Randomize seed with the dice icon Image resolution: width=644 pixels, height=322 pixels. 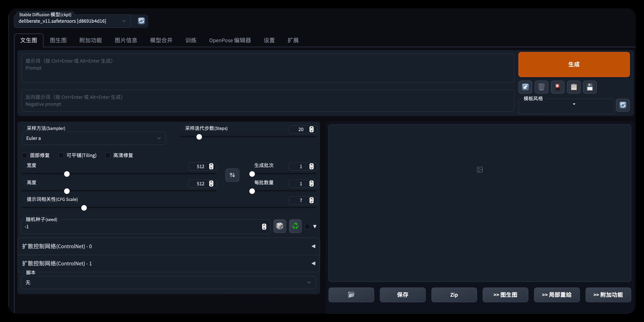pos(280,226)
